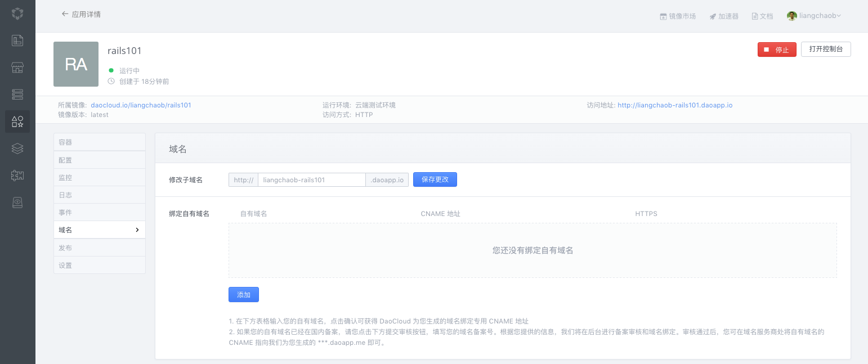Click the liangchaob user avatar

coord(792,16)
